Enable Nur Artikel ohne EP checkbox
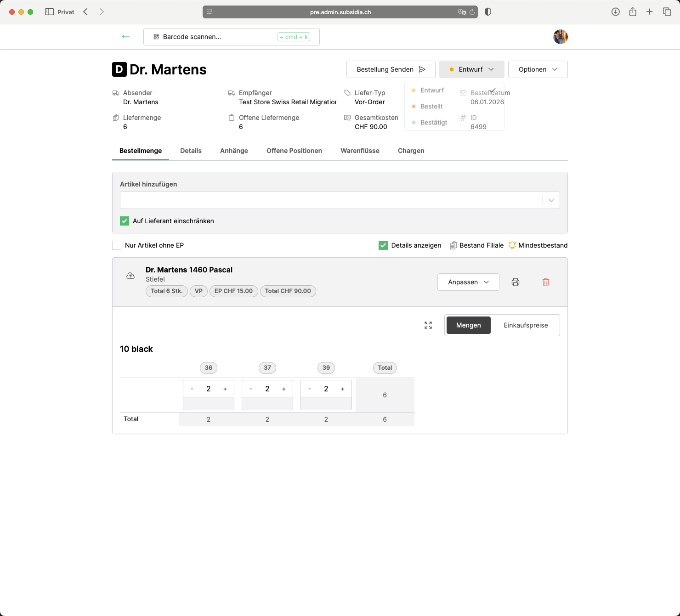The image size is (680, 616). pyautogui.click(x=117, y=245)
